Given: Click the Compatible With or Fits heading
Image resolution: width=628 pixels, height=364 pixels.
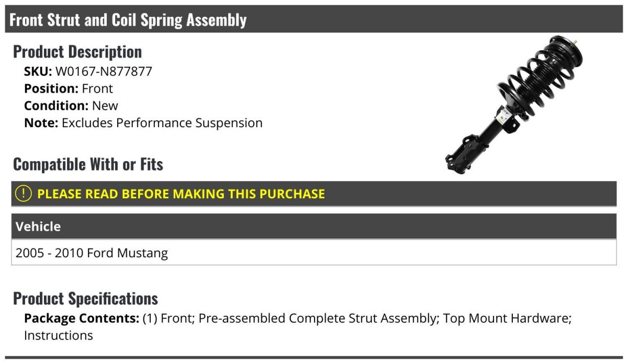Looking at the screenshot, I should (x=88, y=164).
